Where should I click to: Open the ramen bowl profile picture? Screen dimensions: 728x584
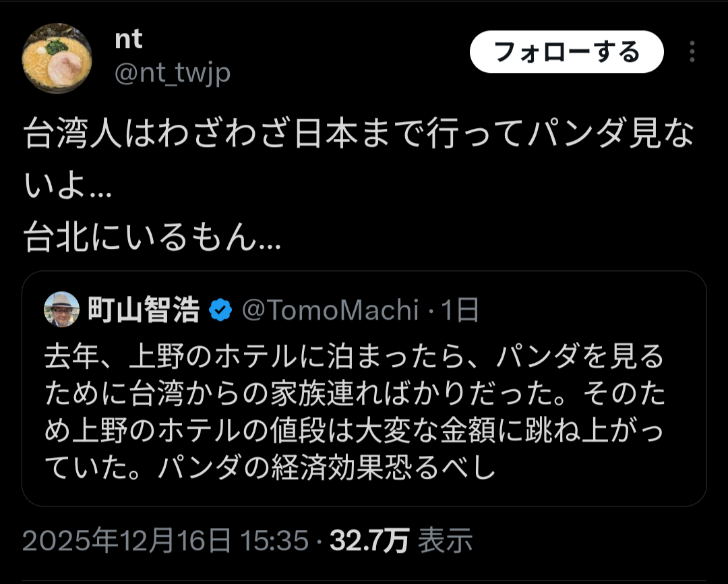(57, 58)
